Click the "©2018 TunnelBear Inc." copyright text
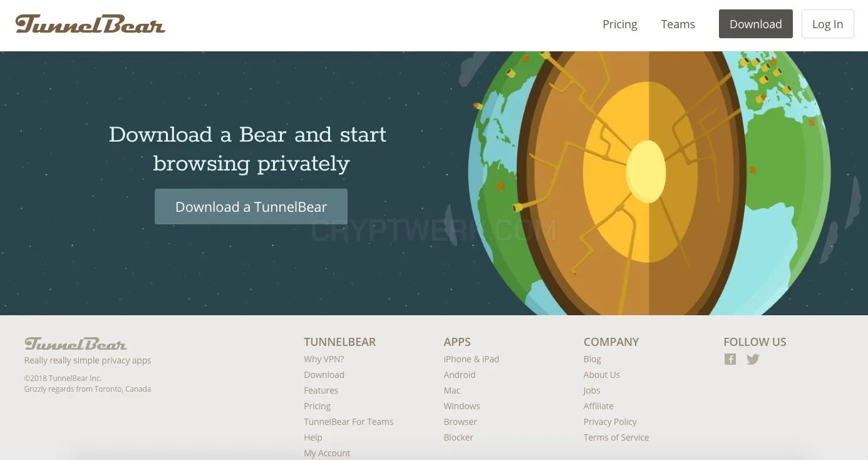Image resolution: width=868 pixels, height=460 pixels. [x=63, y=379]
